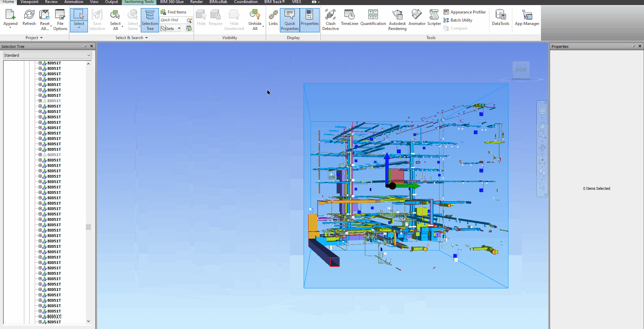Viewport: 644px width, 329px height.
Task: Append a new model file
Action: pos(10,17)
